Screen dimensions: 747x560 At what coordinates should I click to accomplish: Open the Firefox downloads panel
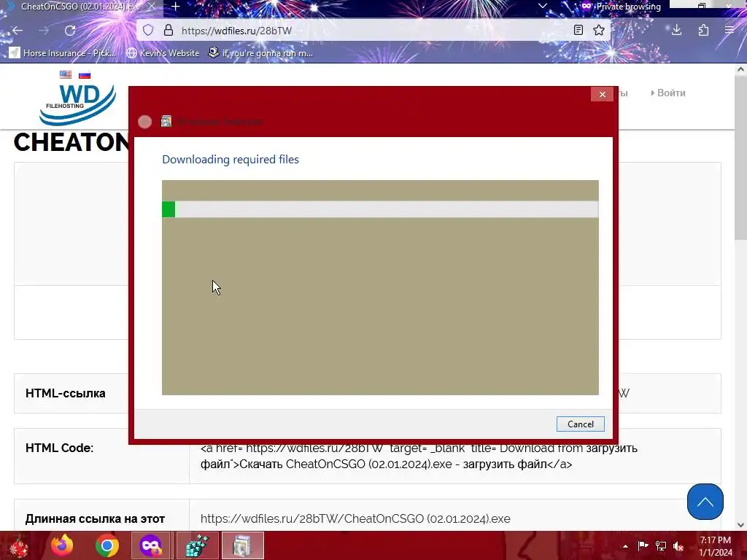pyautogui.click(x=676, y=31)
